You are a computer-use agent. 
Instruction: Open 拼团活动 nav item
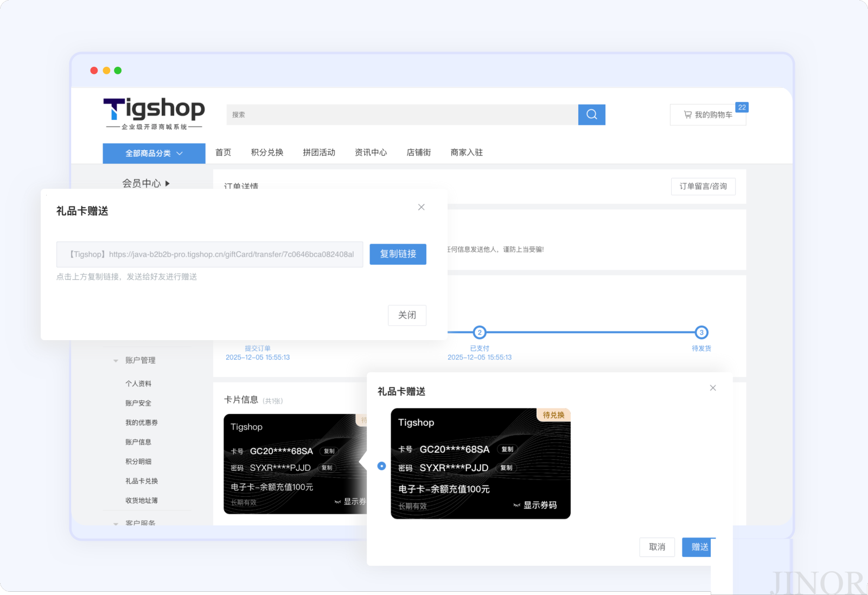pyautogui.click(x=319, y=152)
